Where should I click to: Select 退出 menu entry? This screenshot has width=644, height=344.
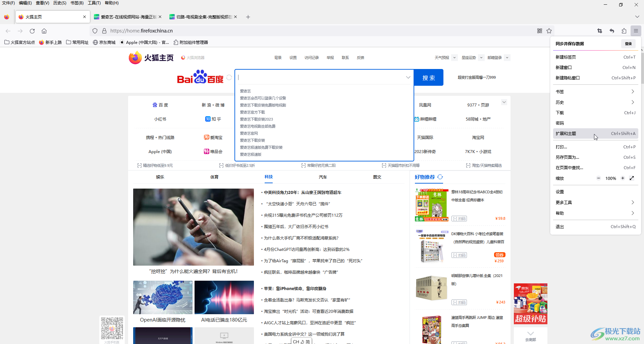[595, 226]
